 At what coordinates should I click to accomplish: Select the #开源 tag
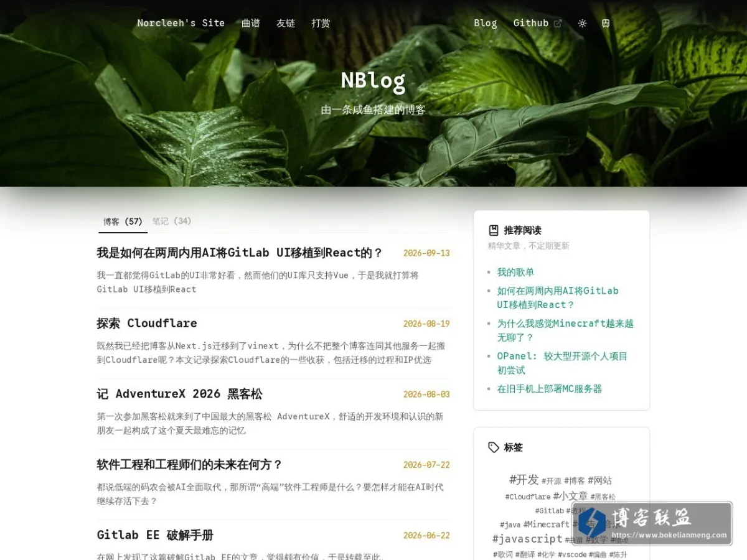pyautogui.click(x=552, y=481)
